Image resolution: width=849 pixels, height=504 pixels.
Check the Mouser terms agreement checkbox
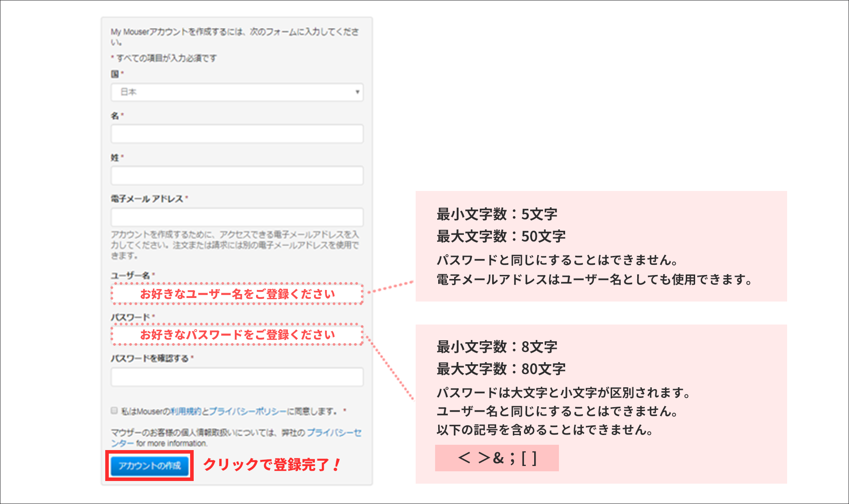coord(113,410)
